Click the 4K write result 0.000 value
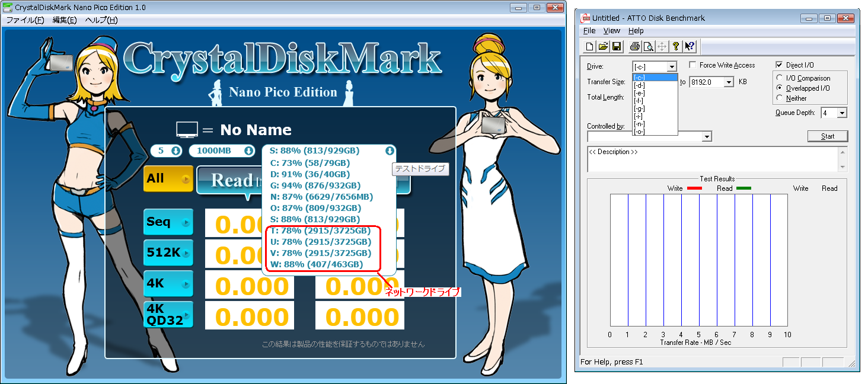This screenshot has width=868, height=384. pos(360,286)
